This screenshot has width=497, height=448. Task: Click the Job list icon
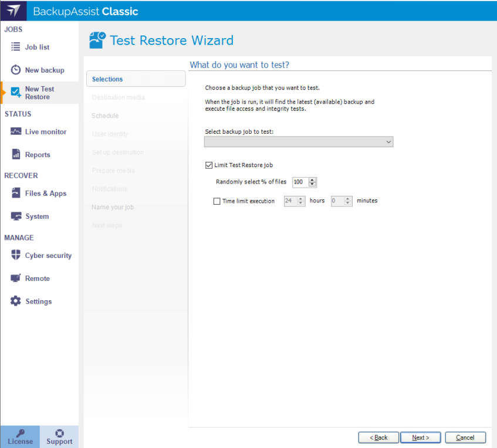16,47
